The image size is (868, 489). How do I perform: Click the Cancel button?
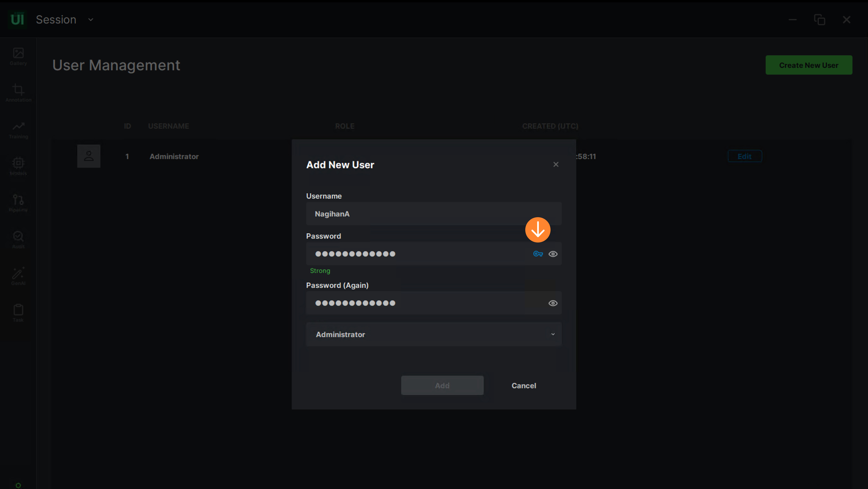[524, 386]
